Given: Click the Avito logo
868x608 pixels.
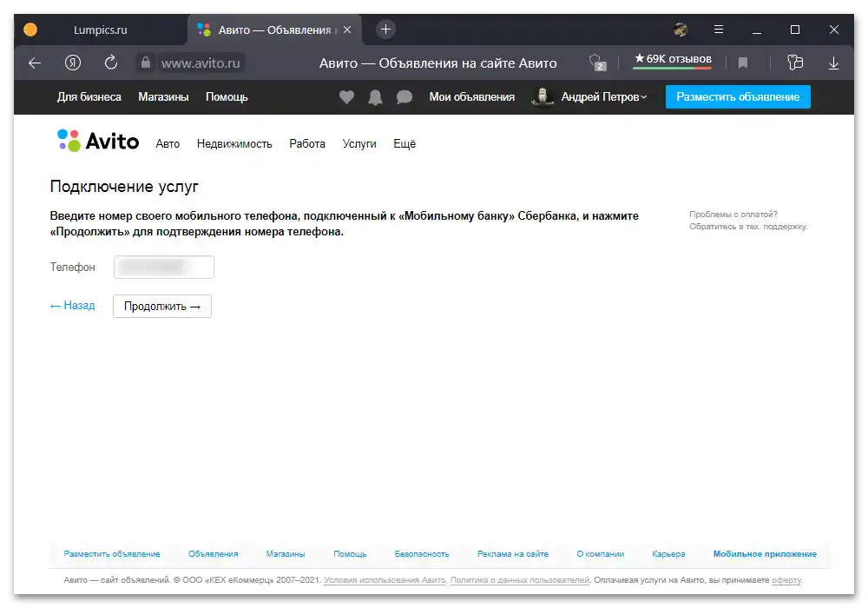Looking at the screenshot, I should 98,142.
